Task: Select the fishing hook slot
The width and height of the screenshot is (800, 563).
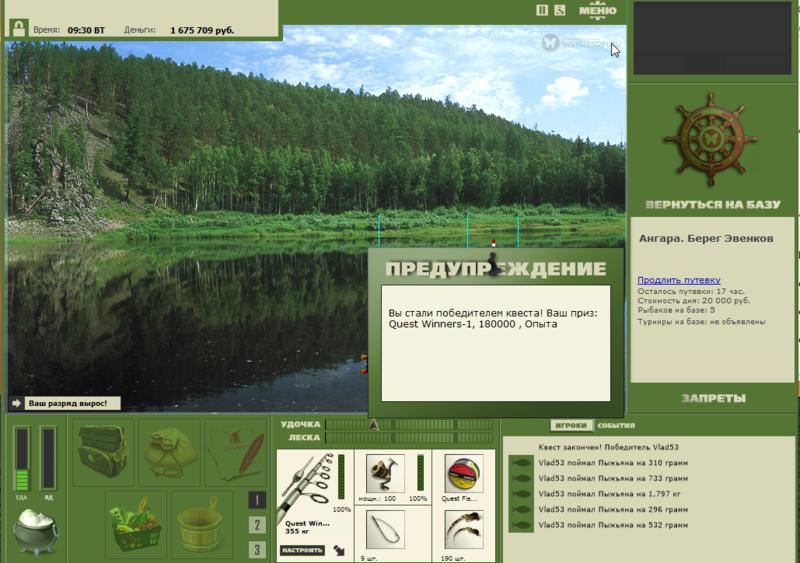Action: 385,531
